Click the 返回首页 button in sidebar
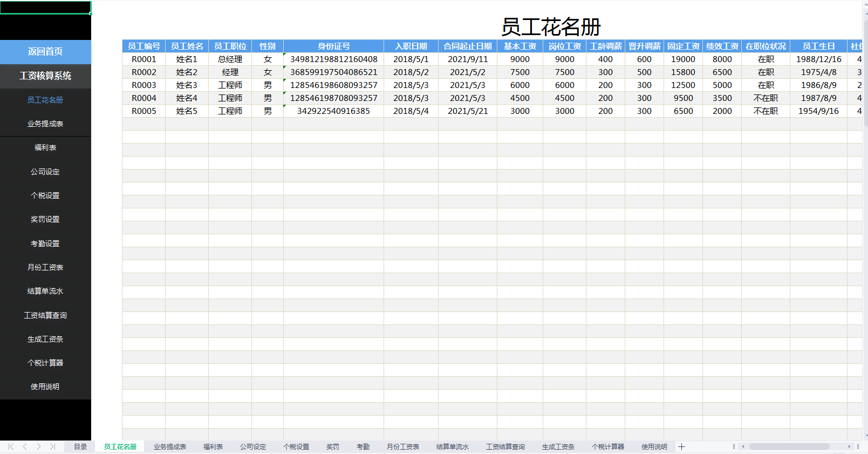Screen dimensions: 868x454 [x=45, y=52]
